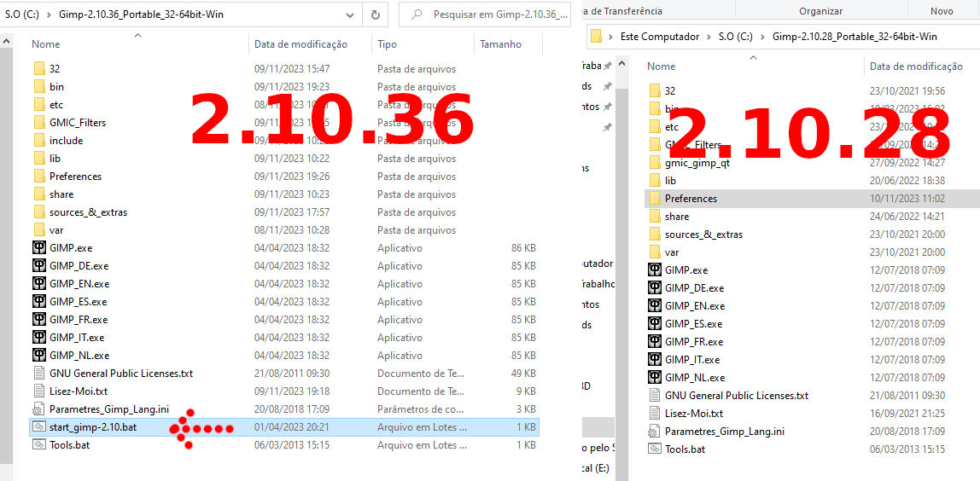Refresh the 2.10.36 folder view
The image size is (980, 481).
(375, 14)
